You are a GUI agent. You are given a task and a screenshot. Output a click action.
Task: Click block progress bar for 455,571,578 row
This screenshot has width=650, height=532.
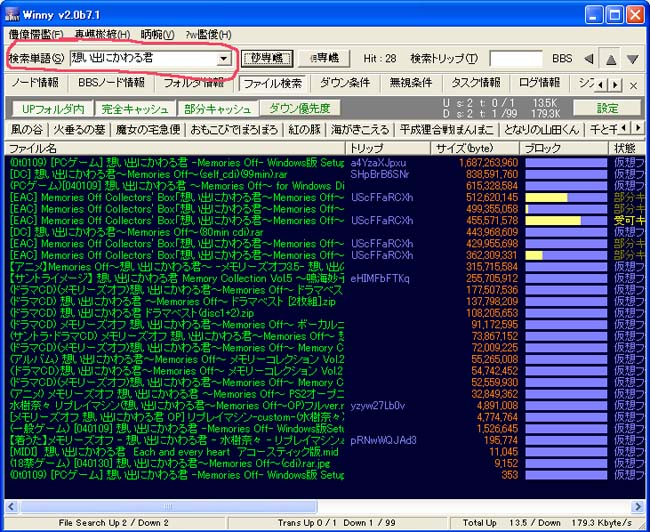[x=566, y=221]
